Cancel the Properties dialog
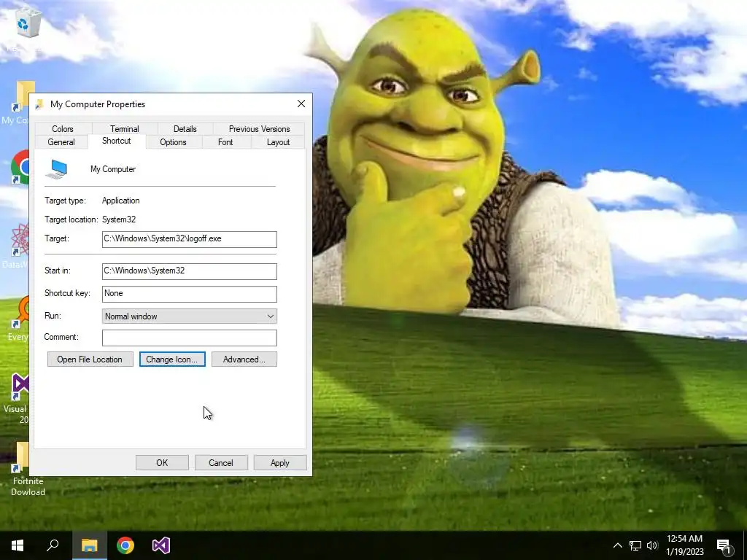Viewport: 747px width, 560px height. point(221,463)
